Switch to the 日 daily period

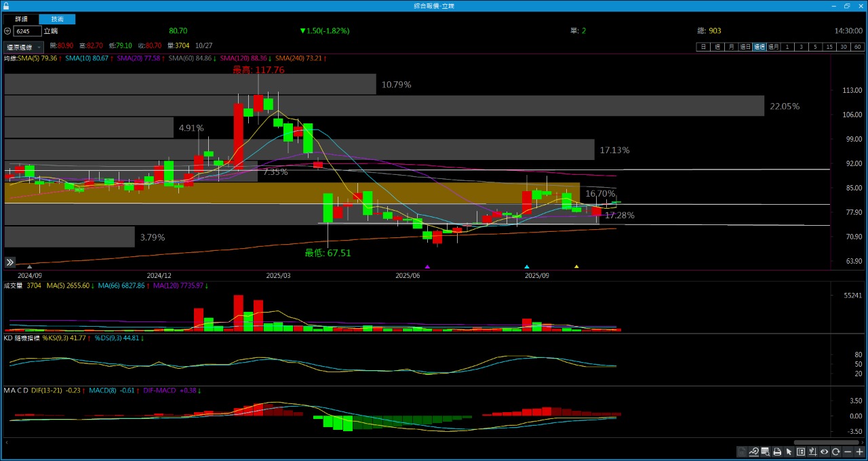703,47
